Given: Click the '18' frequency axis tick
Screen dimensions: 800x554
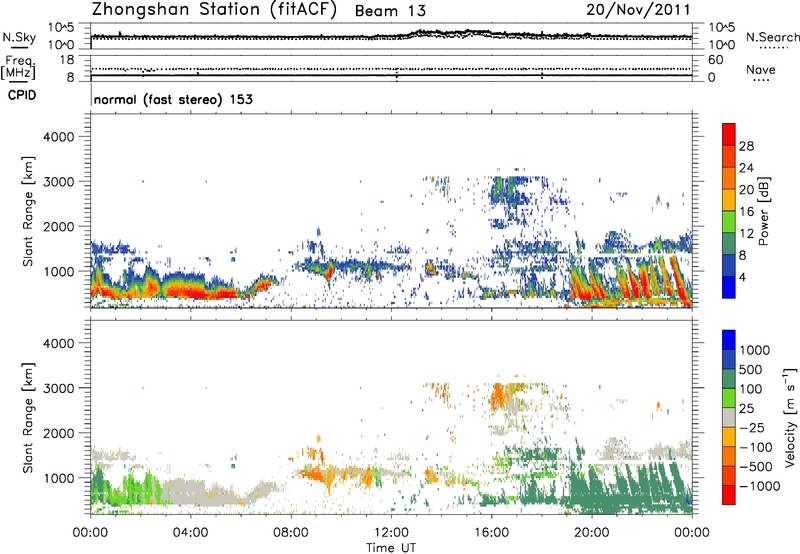Looking at the screenshot, I should tap(67, 59).
